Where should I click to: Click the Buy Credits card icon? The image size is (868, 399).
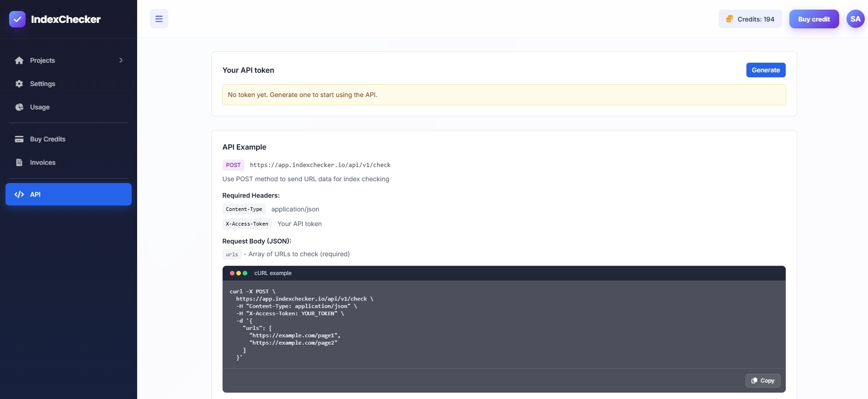[19, 139]
